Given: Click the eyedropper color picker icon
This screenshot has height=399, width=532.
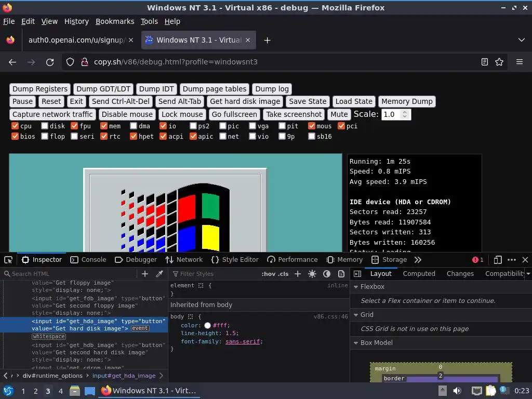Looking at the screenshot, I should pos(159,274).
